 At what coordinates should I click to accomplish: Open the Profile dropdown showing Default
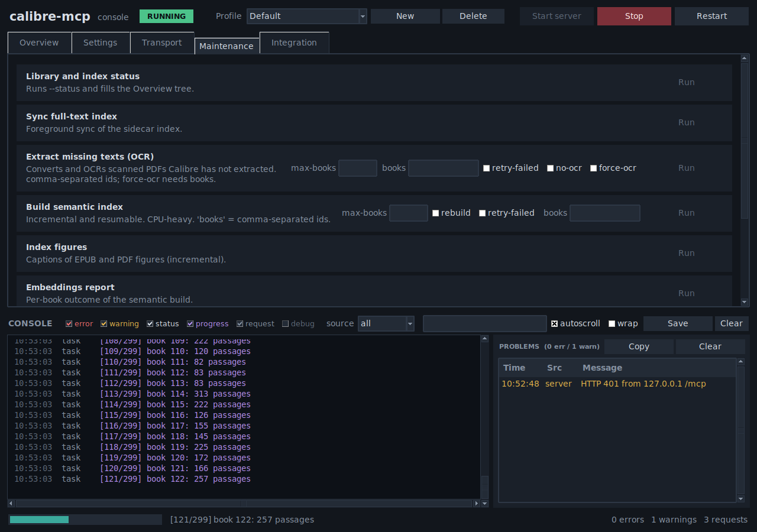307,16
